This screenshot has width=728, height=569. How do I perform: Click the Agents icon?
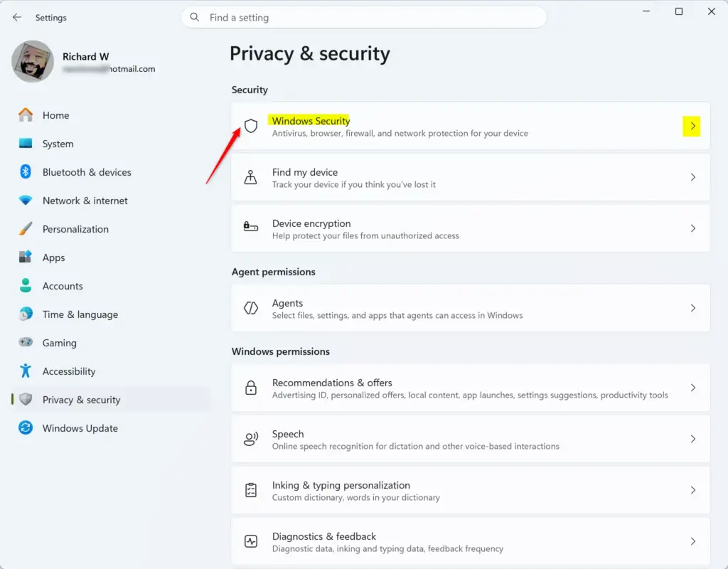pyautogui.click(x=251, y=308)
